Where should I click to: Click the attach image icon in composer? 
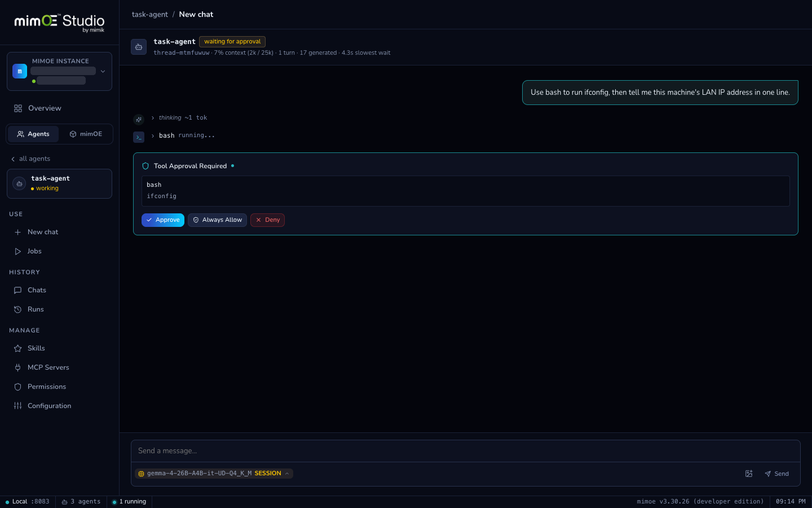pos(749,474)
